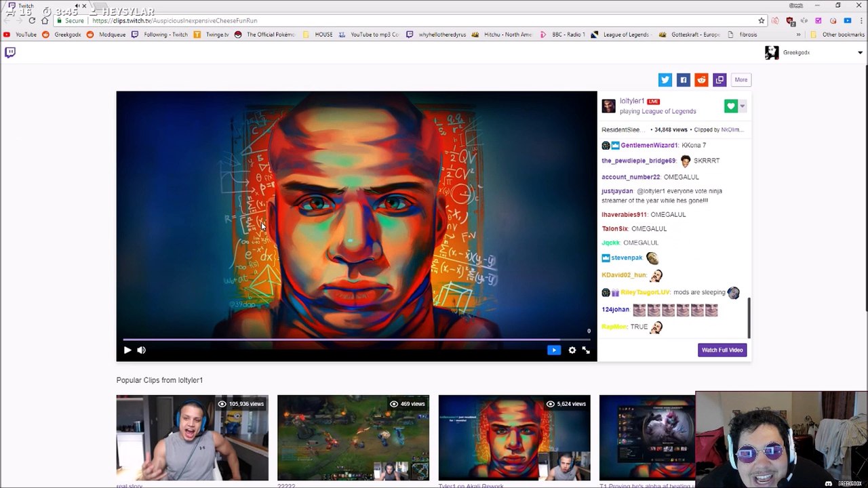This screenshot has height=488, width=868.
Task: Click account_number22 username in chat
Action: [631, 177]
